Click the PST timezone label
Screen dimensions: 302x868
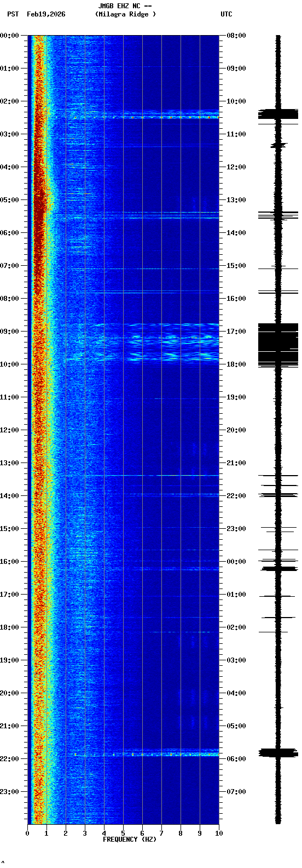click(13, 14)
